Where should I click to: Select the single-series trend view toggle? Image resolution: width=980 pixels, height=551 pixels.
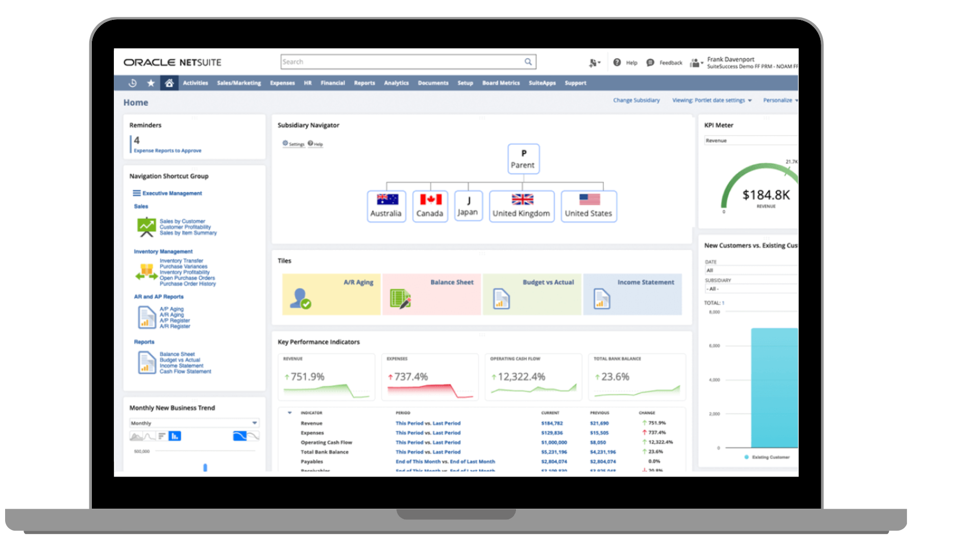click(x=240, y=436)
